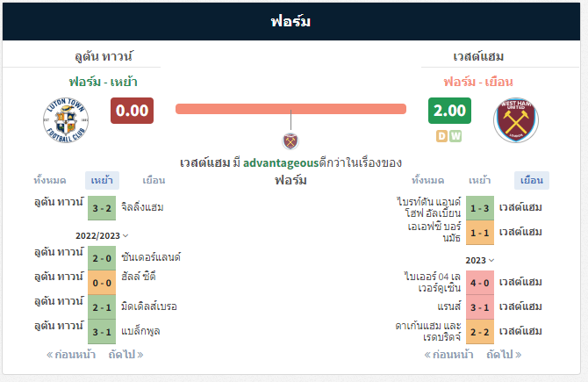Viewport: 588px width, 382px height.
Task: Click the salmon form comparison bar
Action: pos(291,109)
